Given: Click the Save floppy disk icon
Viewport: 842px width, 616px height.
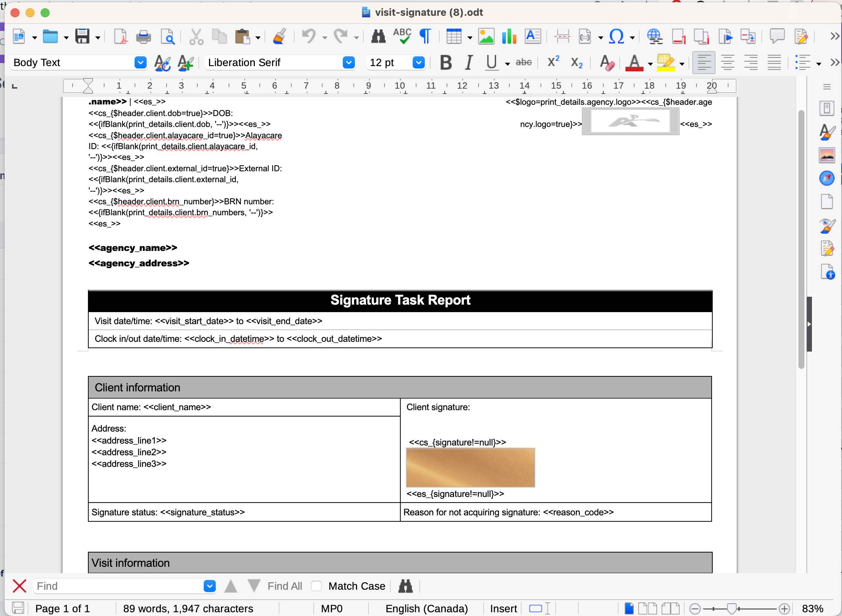Looking at the screenshot, I should (x=82, y=36).
